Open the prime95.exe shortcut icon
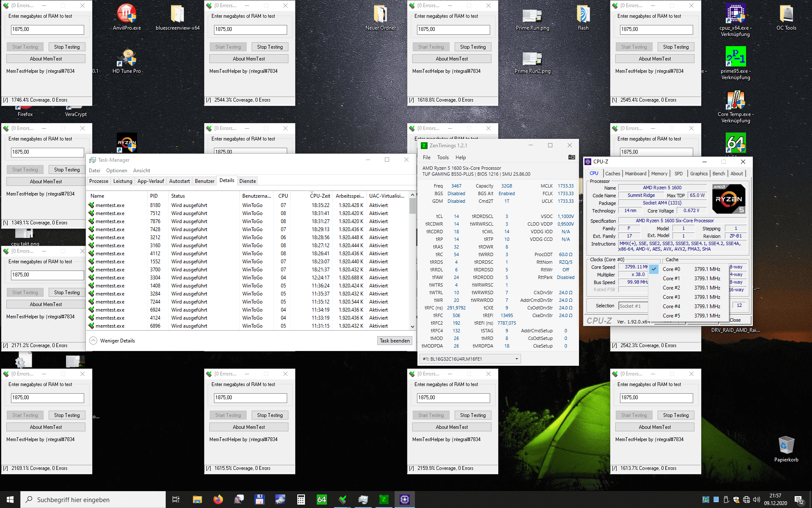This screenshot has height=508, width=812. click(735, 57)
